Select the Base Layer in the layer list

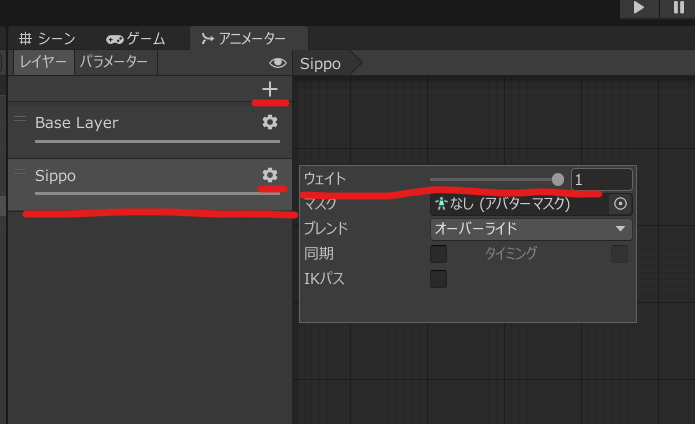click(x=120, y=123)
